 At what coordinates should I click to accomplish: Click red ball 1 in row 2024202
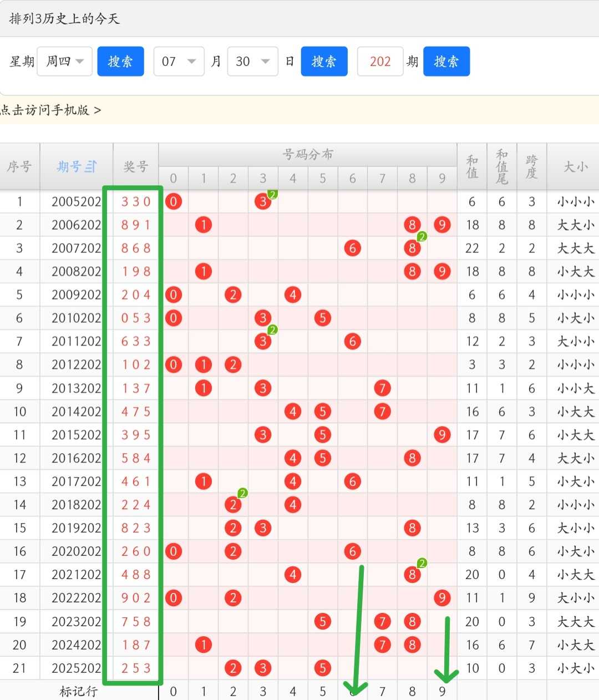204,645
